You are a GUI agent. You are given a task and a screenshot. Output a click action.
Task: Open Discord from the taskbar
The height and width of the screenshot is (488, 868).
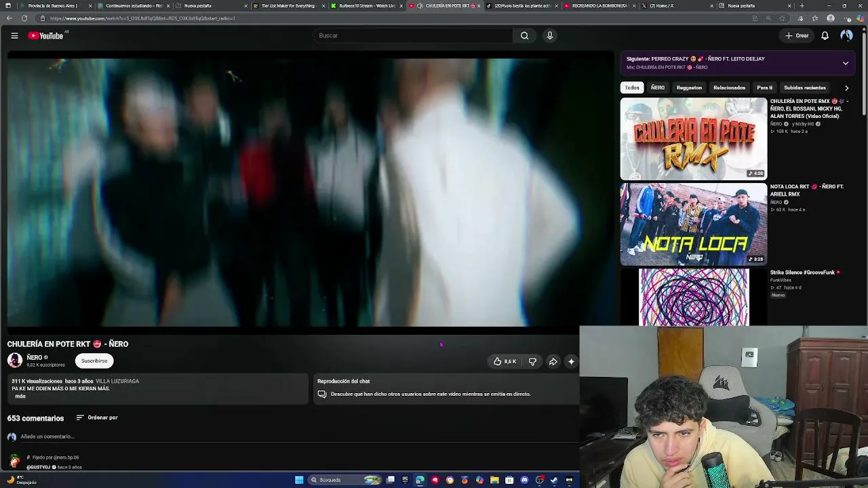coord(524,480)
